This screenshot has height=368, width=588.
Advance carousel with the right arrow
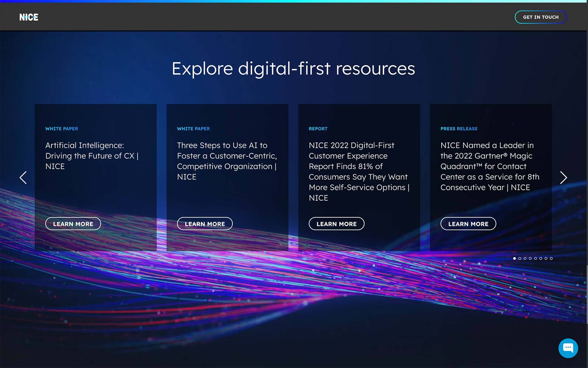click(x=563, y=178)
